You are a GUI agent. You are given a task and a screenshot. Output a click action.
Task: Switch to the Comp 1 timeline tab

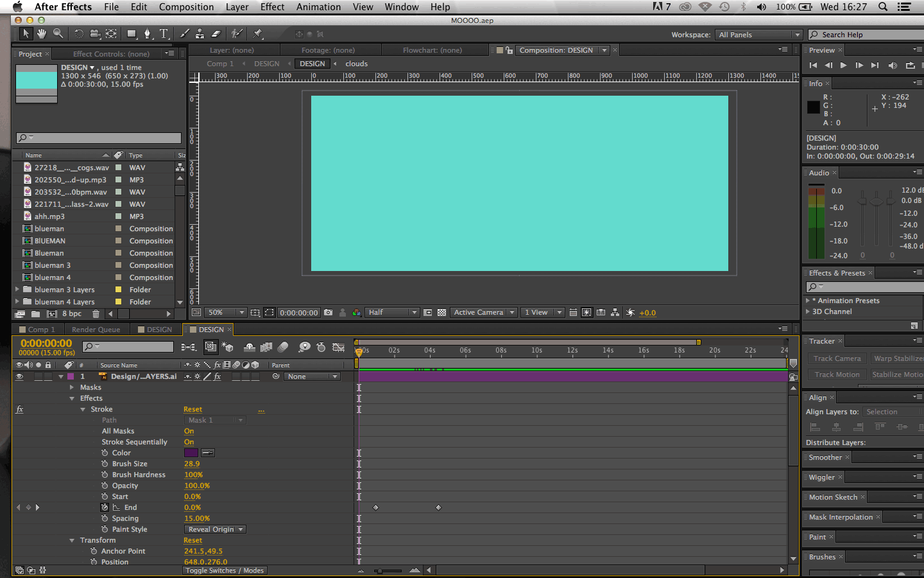tap(41, 329)
